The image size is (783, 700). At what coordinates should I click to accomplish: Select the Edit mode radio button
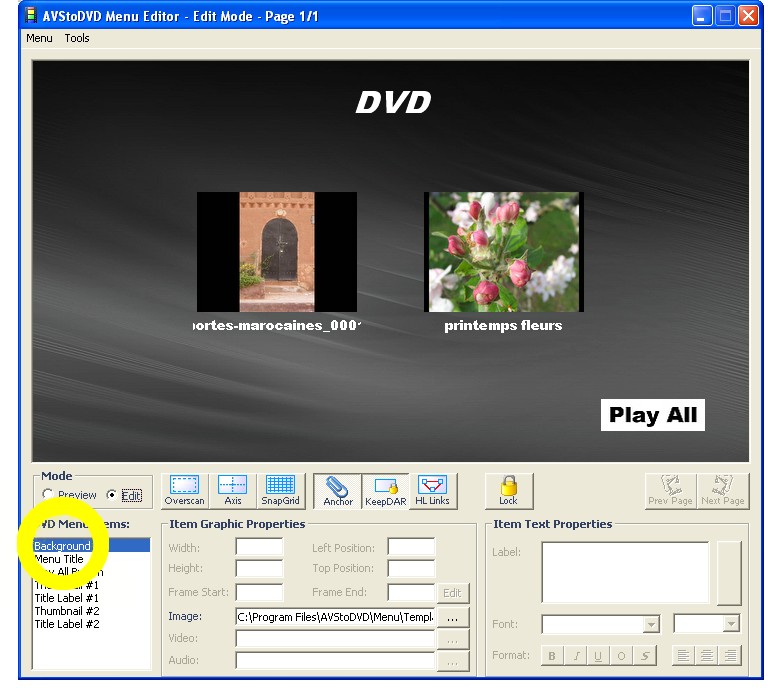111,495
